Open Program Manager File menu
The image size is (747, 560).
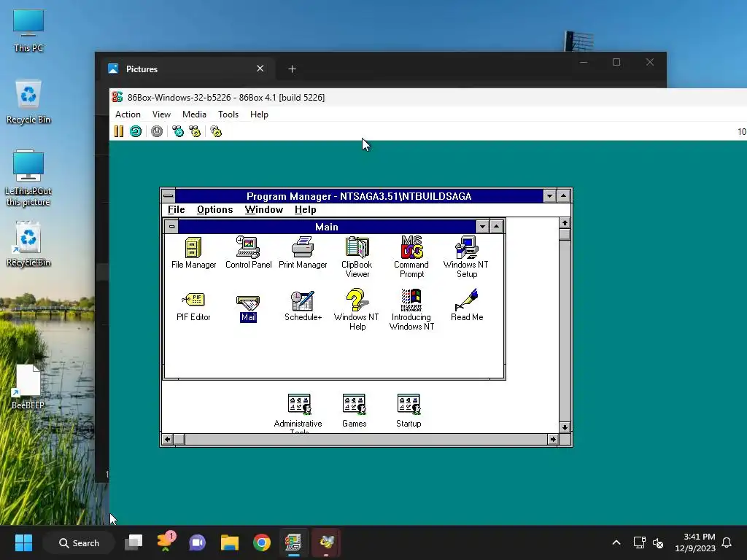click(177, 209)
